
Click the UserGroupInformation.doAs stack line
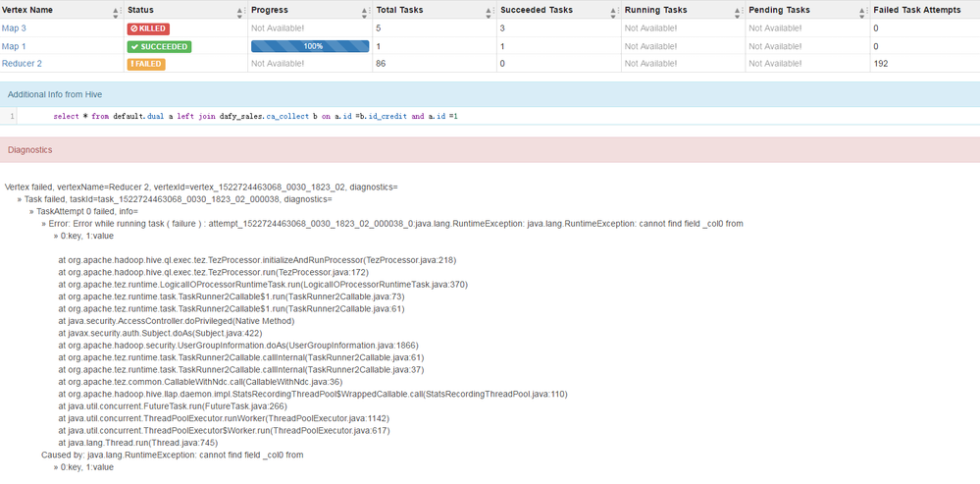point(238,346)
